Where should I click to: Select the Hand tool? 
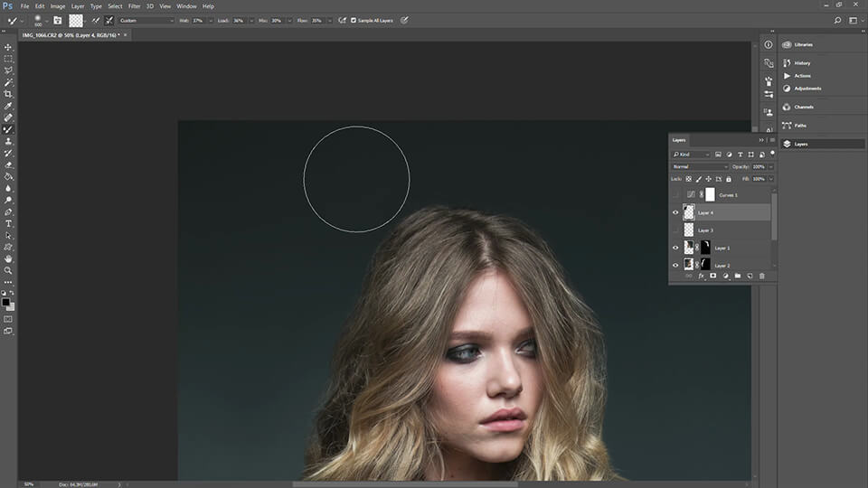point(8,258)
